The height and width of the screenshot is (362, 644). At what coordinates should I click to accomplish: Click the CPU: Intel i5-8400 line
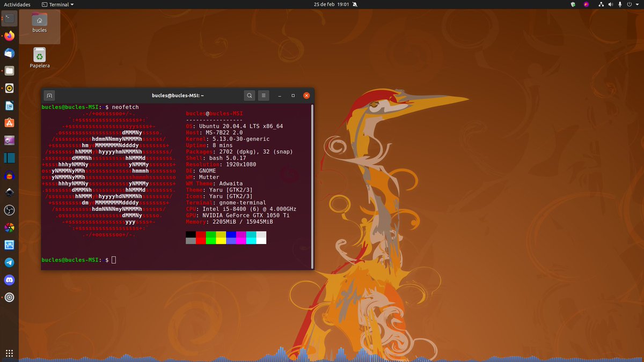(x=241, y=209)
